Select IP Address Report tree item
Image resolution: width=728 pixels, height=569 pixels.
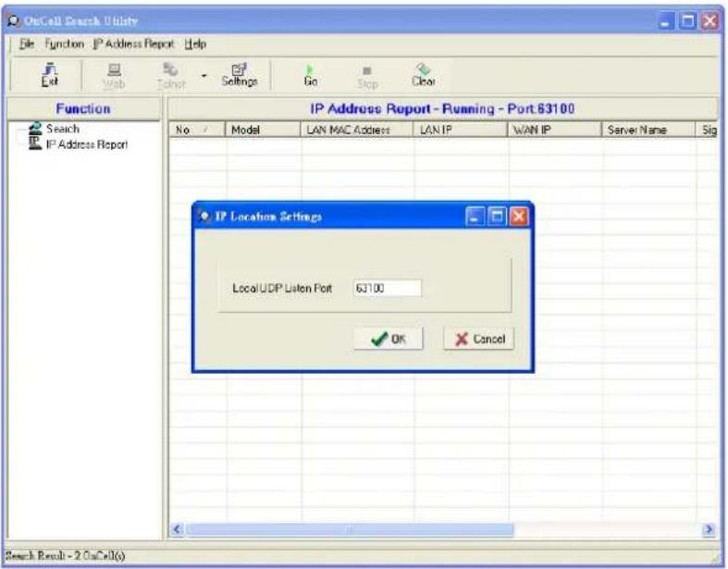pos(87,144)
